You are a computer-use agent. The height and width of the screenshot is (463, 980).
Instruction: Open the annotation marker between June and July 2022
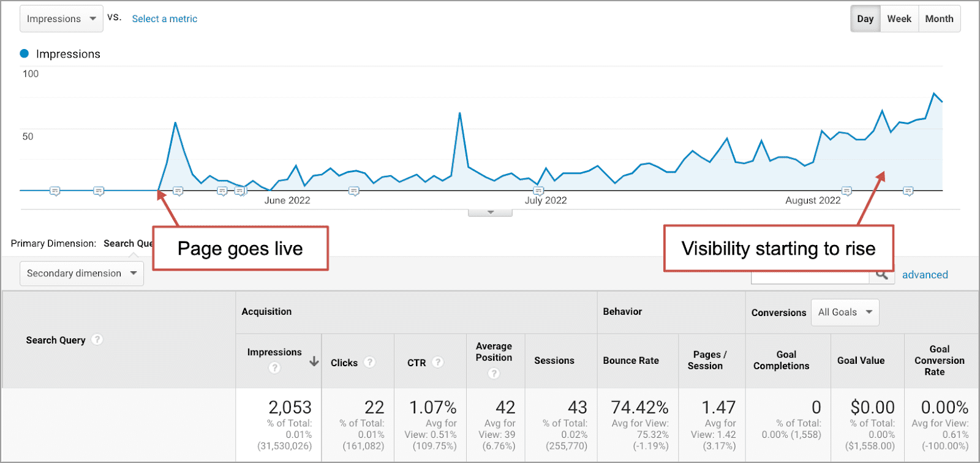354,191
